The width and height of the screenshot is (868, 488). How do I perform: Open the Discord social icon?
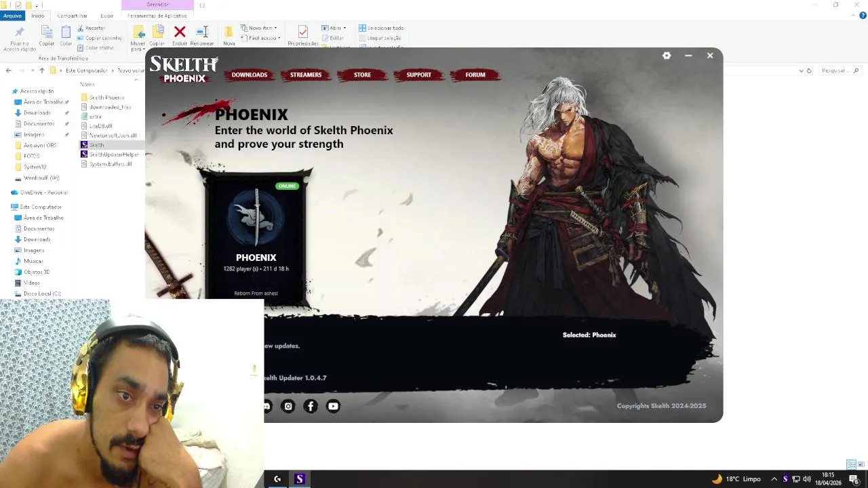click(x=267, y=406)
